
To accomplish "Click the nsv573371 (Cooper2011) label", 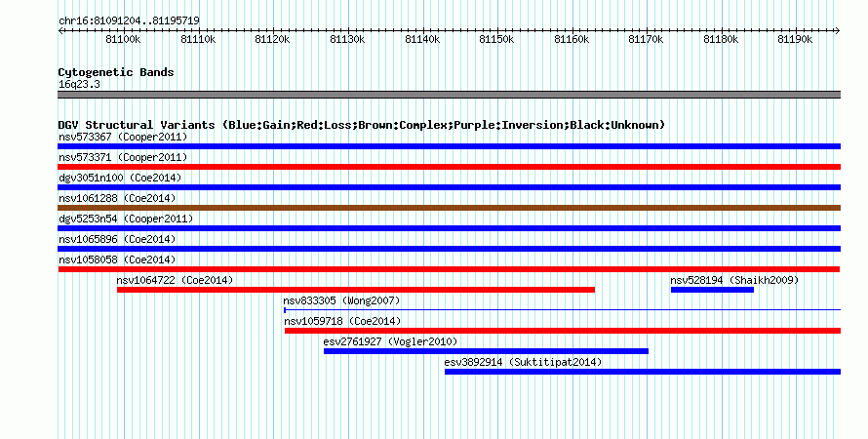I will [x=123, y=157].
